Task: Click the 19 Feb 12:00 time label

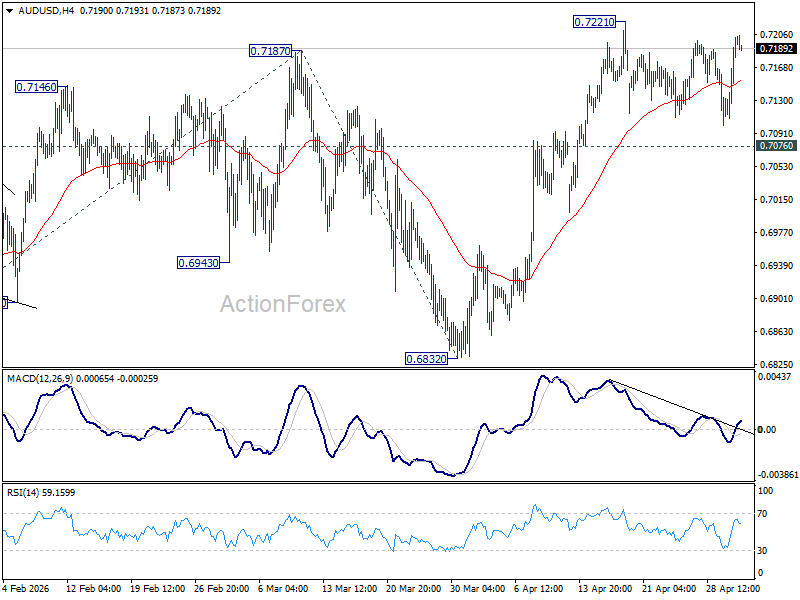Action: coord(158,589)
